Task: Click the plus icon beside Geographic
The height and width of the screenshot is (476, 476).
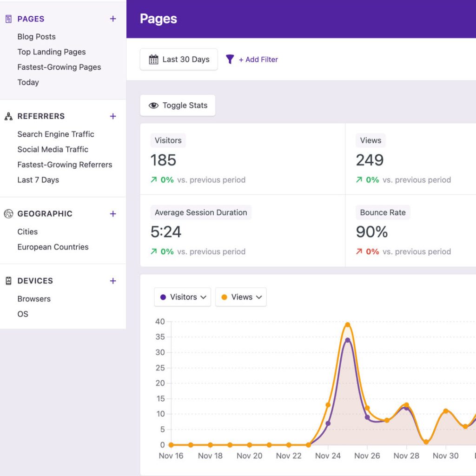Action: [113, 214]
